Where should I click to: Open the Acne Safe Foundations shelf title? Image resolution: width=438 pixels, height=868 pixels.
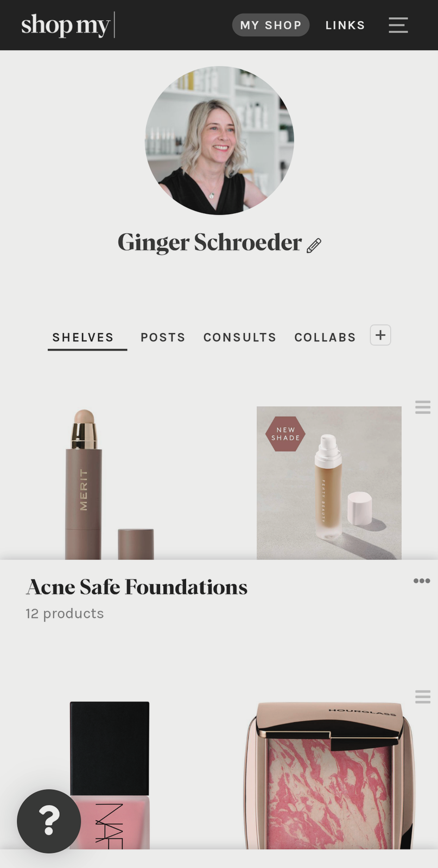[x=137, y=587]
